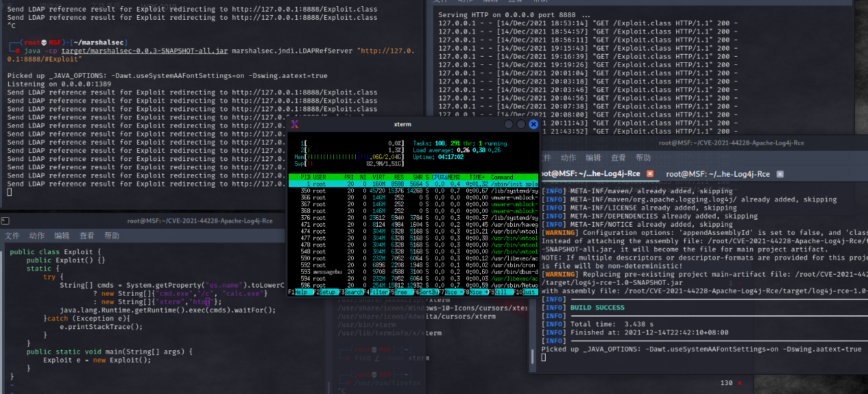Click the terminal icon in the Exploit editor window title bar

click(5, 221)
